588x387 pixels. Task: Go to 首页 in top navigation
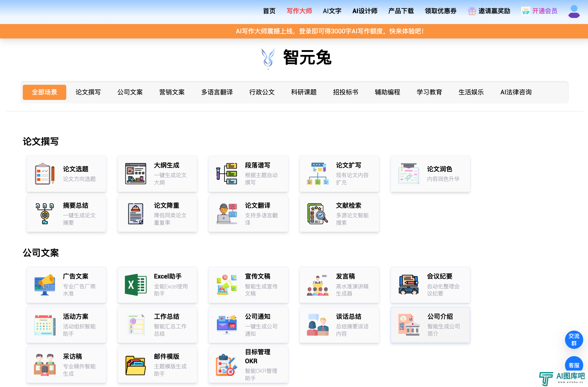pos(269,11)
